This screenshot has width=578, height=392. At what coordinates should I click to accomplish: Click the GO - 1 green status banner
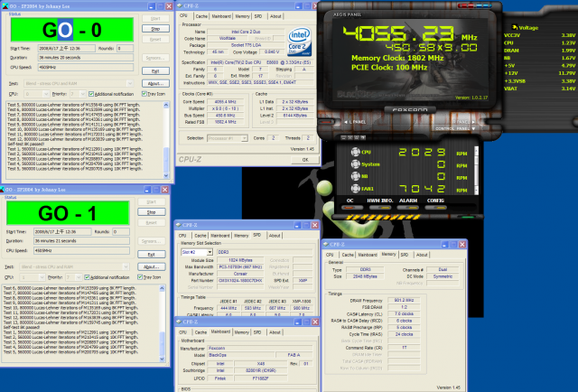click(x=68, y=213)
